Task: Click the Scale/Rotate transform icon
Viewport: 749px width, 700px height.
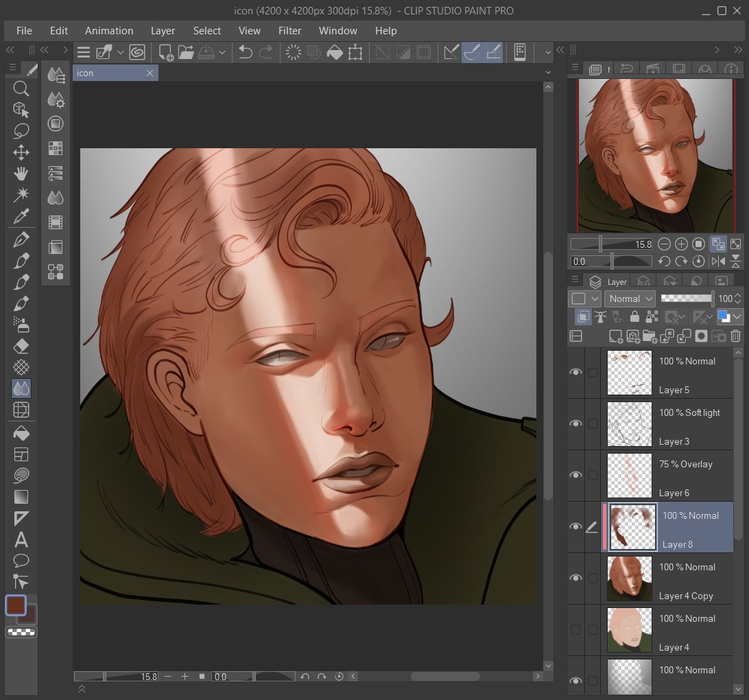Action: [355, 51]
